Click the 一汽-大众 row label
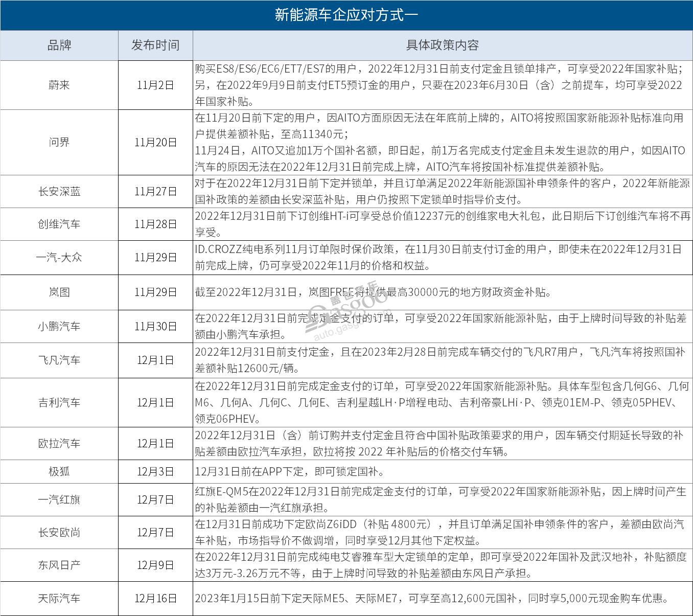The height and width of the screenshot is (616, 693). [x=59, y=258]
